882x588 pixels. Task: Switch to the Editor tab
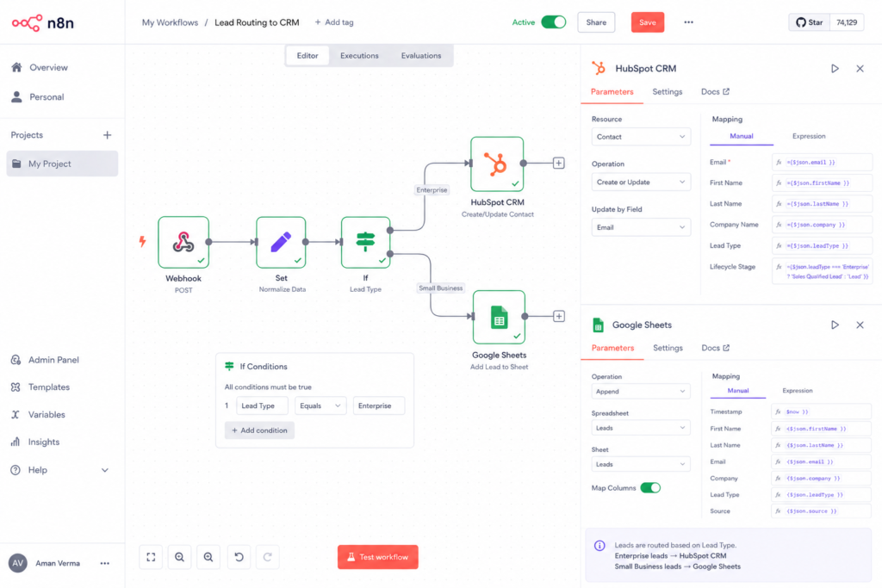pos(307,56)
